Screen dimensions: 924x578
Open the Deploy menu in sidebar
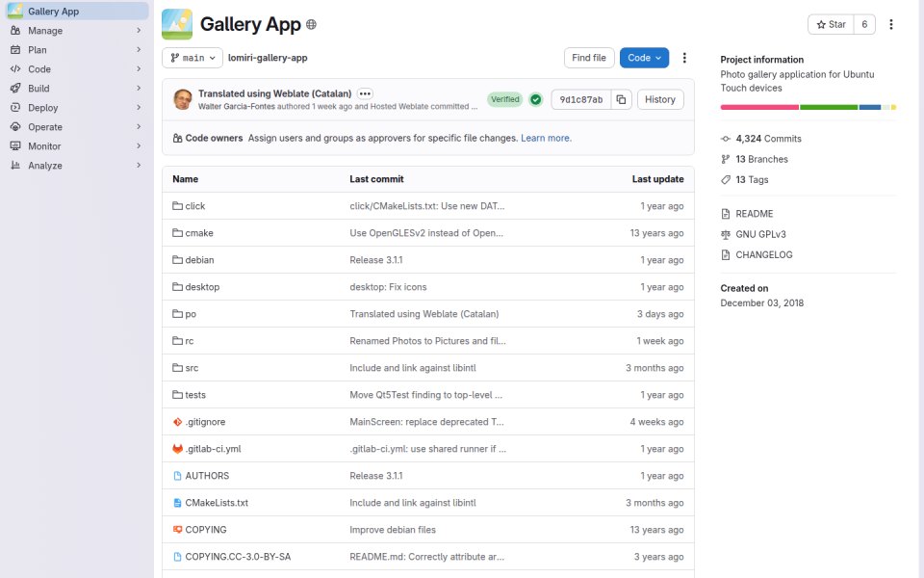click(77, 108)
